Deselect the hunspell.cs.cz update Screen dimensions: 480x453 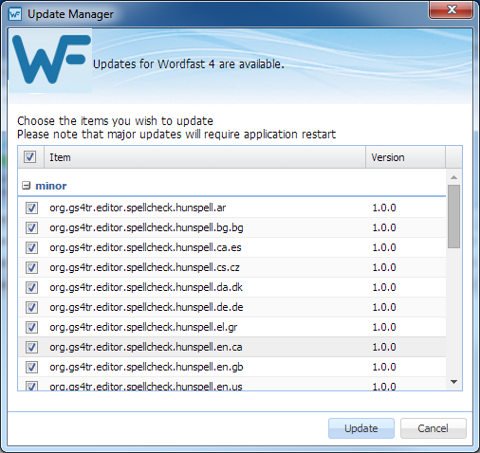[32, 268]
